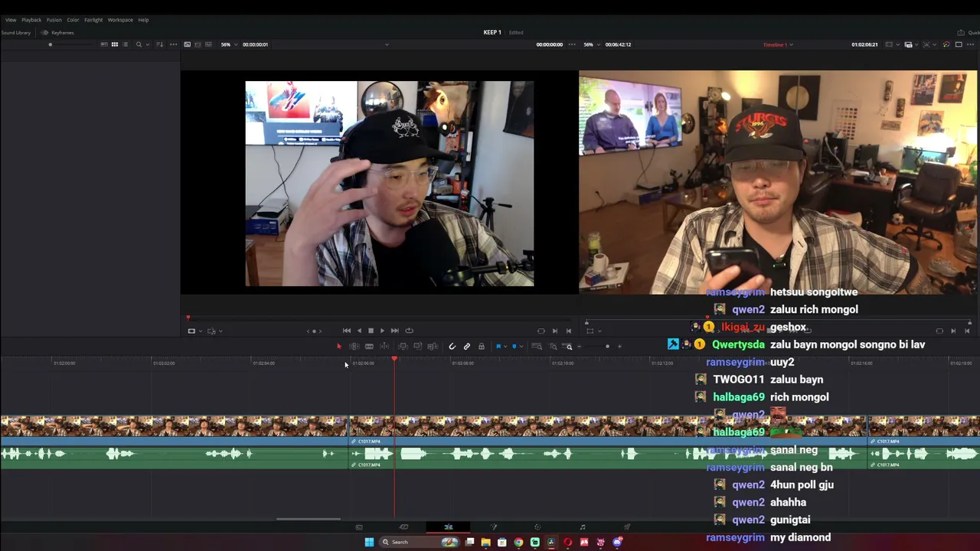The image size is (980, 551).
Task: Select the Selection Mode arrow tool
Action: (x=339, y=347)
